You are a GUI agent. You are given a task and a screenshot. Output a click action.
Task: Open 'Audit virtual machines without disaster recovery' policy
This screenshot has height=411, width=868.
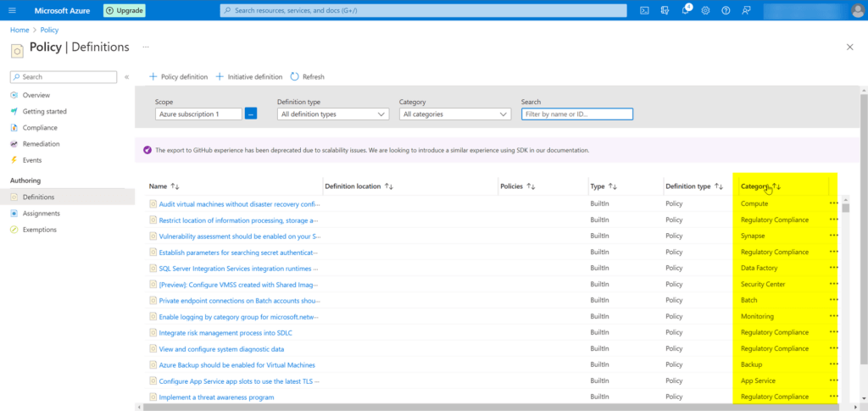click(x=240, y=203)
